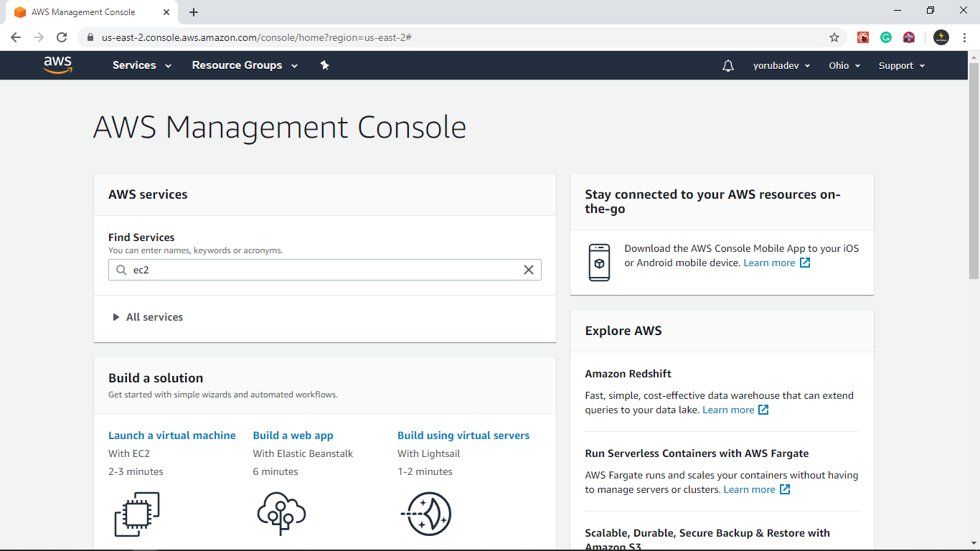980x551 pixels.
Task: Click Build using virtual servers link
Action: coord(463,435)
